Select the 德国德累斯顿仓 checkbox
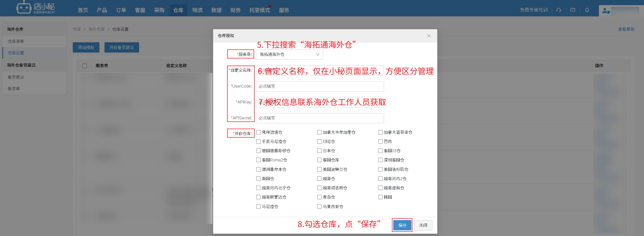The image size is (644, 236). pyautogui.click(x=258, y=151)
